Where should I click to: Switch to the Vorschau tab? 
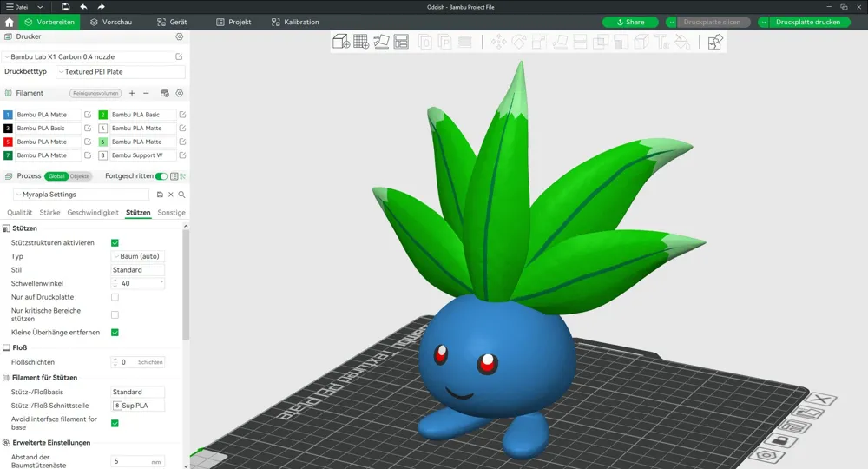(x=111, y=23)
